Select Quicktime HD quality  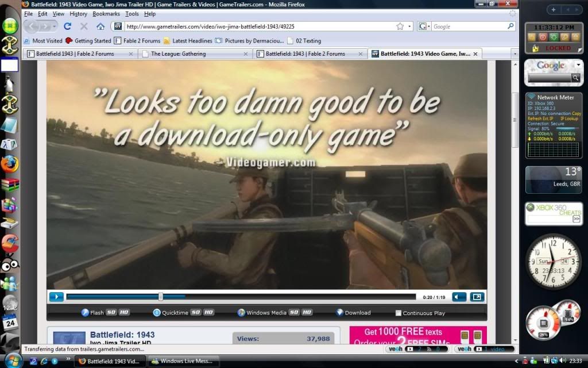tap(208, 312)
